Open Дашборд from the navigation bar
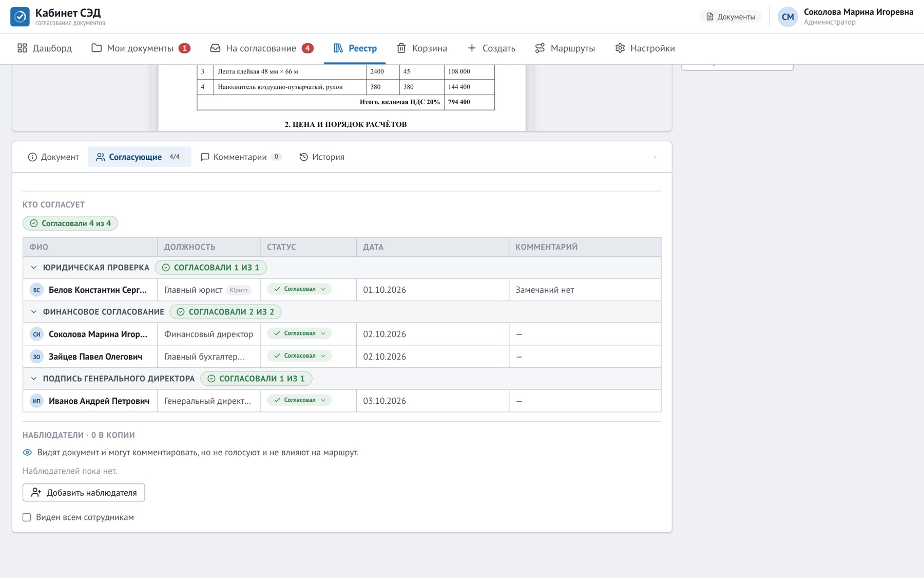Viewport: 924px width, 578px height. click(x=45, y=48)
